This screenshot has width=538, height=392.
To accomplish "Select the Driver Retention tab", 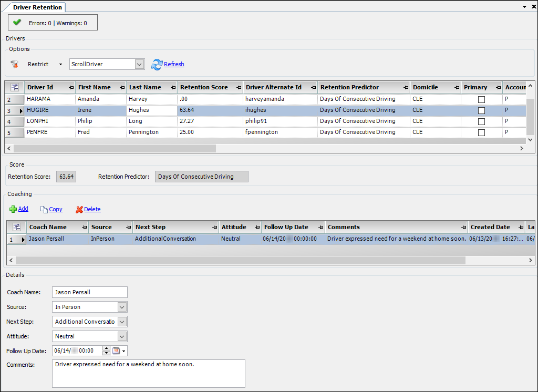I will [x=37, y=7].
